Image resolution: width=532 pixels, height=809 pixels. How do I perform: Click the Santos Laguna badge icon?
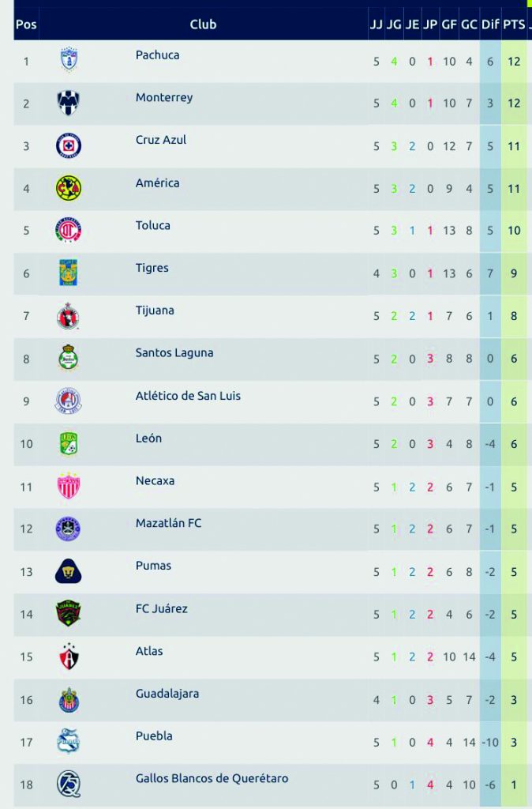click(x=69, y=358)
